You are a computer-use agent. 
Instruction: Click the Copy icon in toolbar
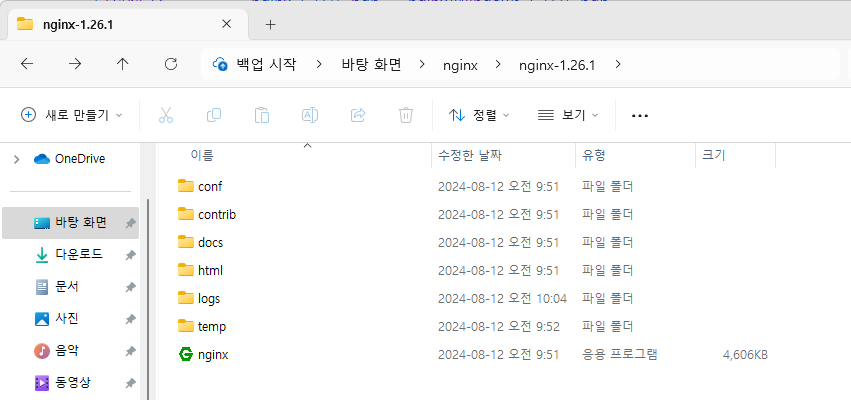click(214, 115)
